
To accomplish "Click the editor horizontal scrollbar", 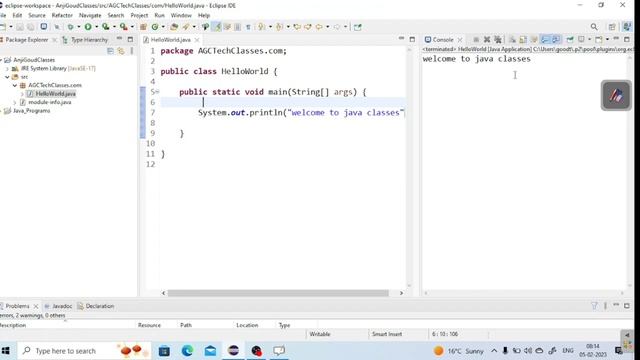I will click(278, 293).
